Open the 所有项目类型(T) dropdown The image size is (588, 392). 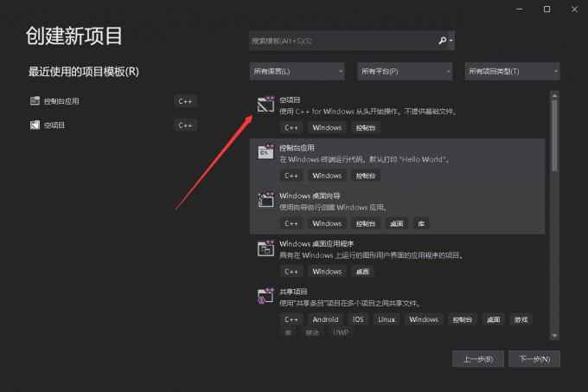point(512,71)
